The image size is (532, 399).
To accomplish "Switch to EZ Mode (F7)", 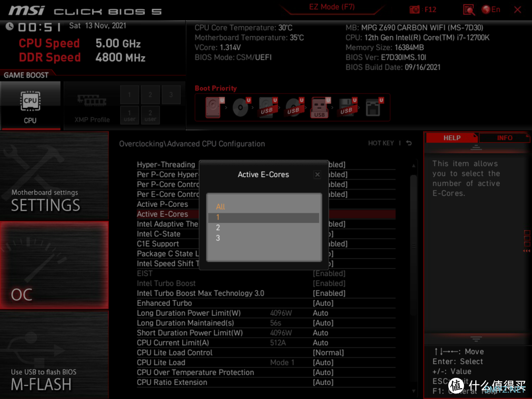I will coord(332,7).
